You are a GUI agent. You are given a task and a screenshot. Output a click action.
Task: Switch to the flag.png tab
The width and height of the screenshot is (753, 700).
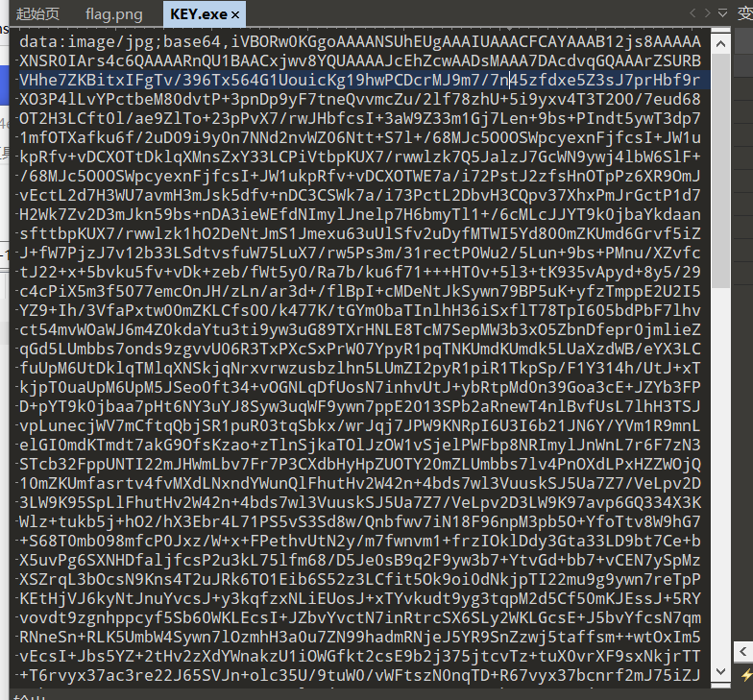112,14
